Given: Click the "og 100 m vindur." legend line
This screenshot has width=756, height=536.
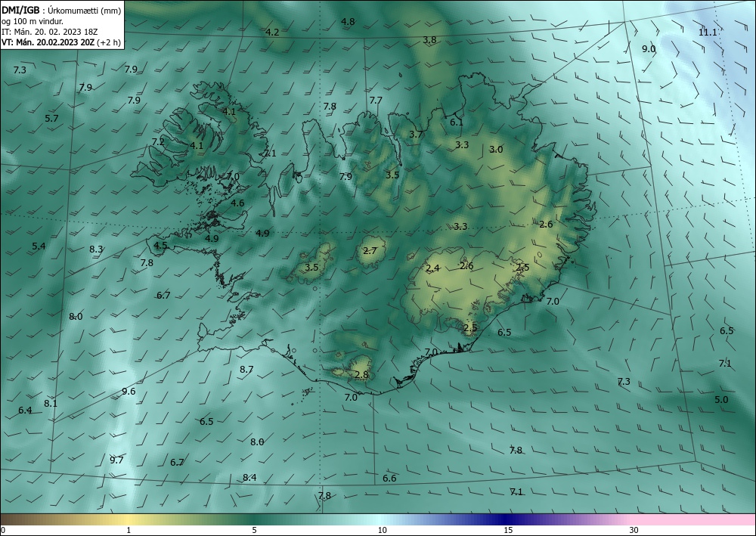Looking at the screenshot, I should [x=33, y=21].
